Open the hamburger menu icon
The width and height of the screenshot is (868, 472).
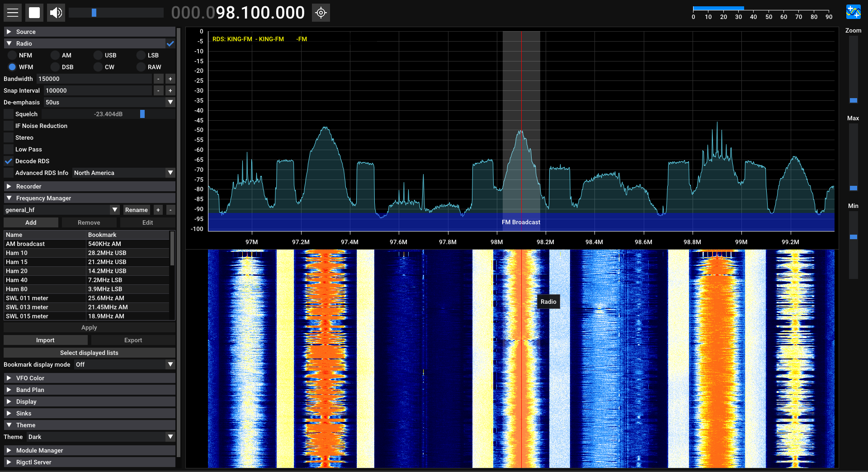[x=13, y=13]
